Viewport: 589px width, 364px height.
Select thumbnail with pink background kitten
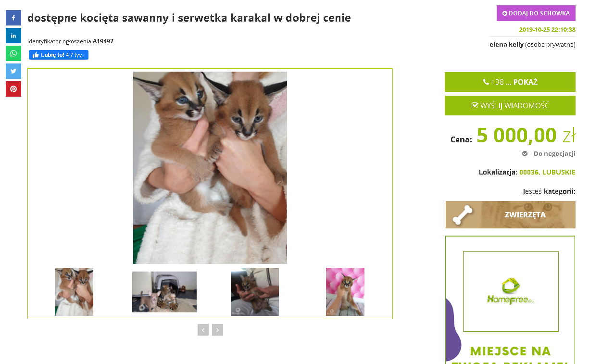tap(345, 292)
